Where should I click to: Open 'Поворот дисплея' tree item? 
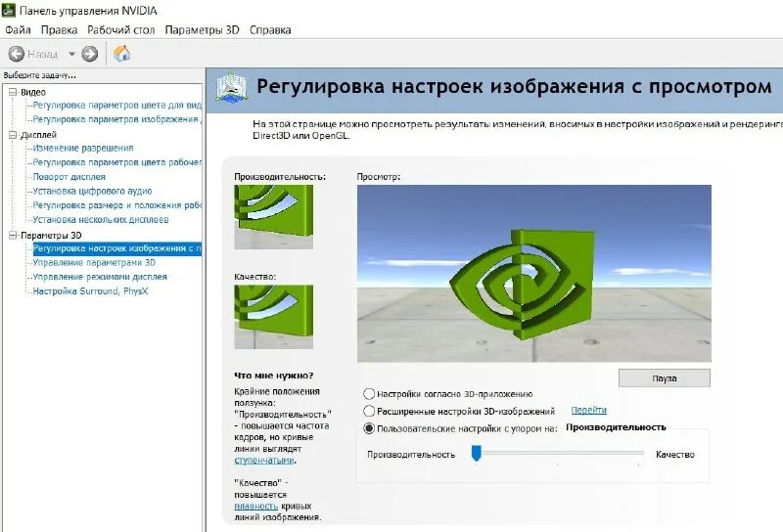click(69, 177)
